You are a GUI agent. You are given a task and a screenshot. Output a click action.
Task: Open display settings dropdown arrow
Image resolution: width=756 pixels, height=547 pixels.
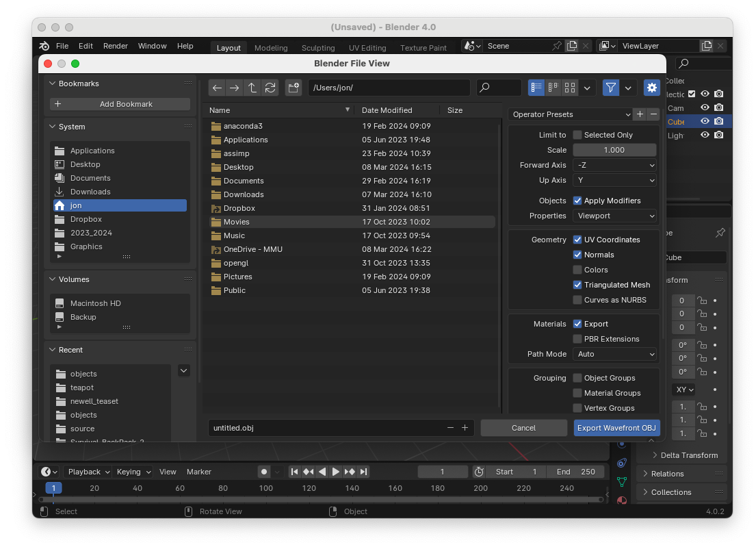(587, 88)
